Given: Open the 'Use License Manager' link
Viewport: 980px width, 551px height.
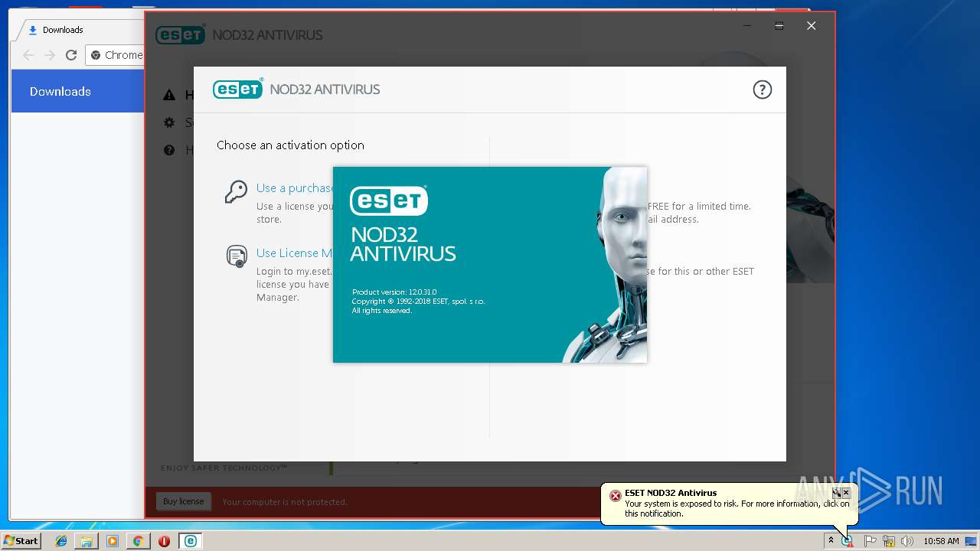Looking at the screenshot, I should 295,253.
